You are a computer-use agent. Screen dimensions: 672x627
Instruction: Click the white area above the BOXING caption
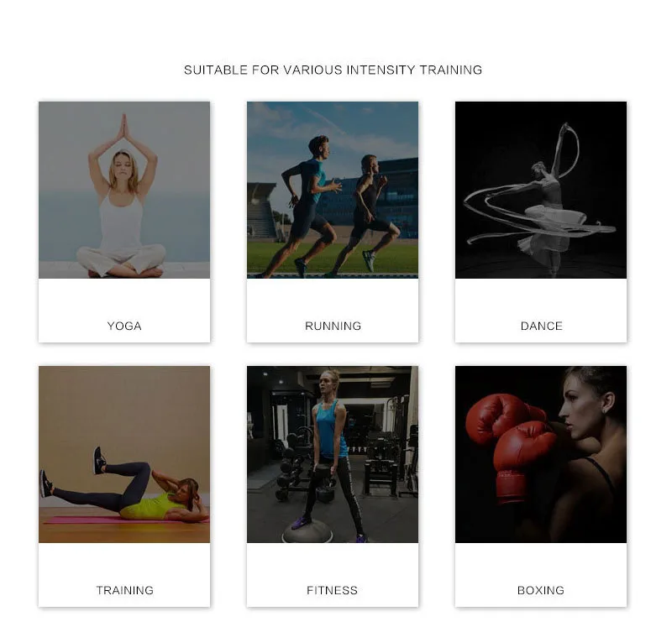pos(541,562)
